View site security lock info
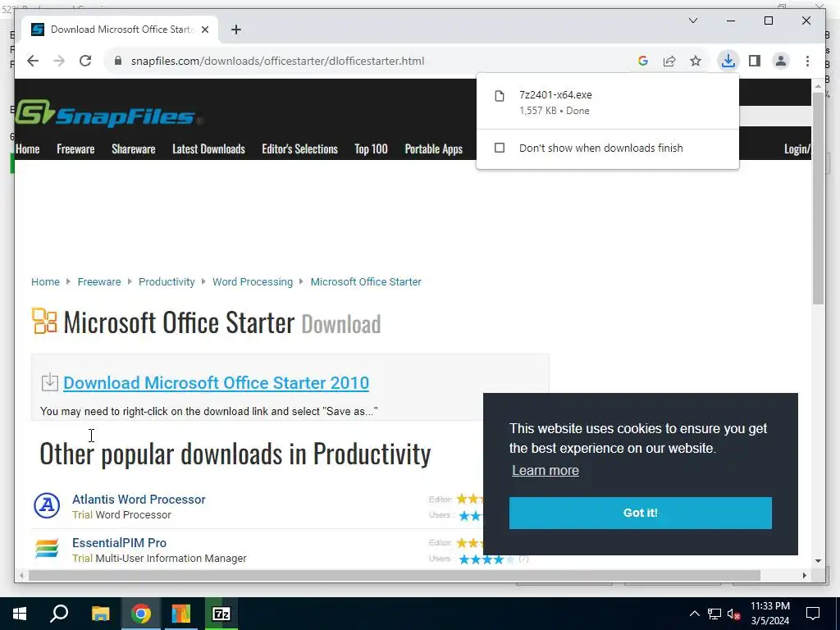The height and width of the screenshot is (630, 840). tap(118, 61)
